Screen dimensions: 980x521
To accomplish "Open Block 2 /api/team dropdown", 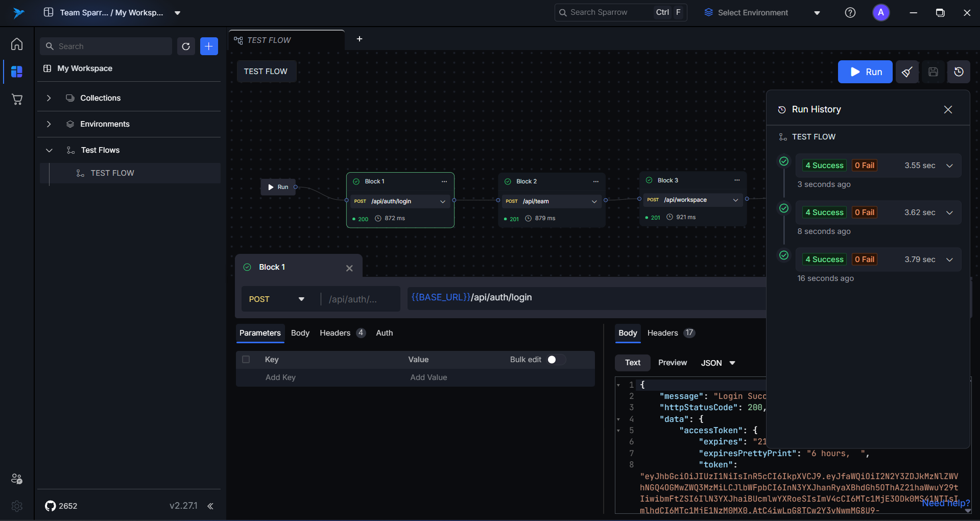I will (x=594, y=202).
